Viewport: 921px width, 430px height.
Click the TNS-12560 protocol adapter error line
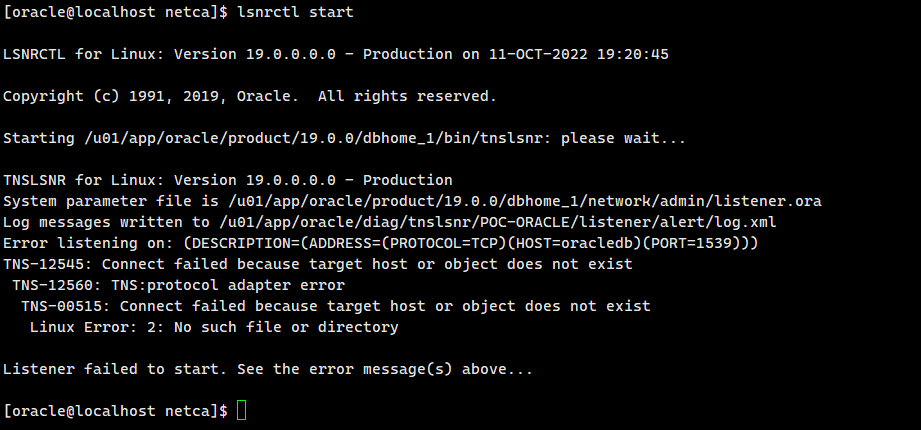[x=179, y=285]
